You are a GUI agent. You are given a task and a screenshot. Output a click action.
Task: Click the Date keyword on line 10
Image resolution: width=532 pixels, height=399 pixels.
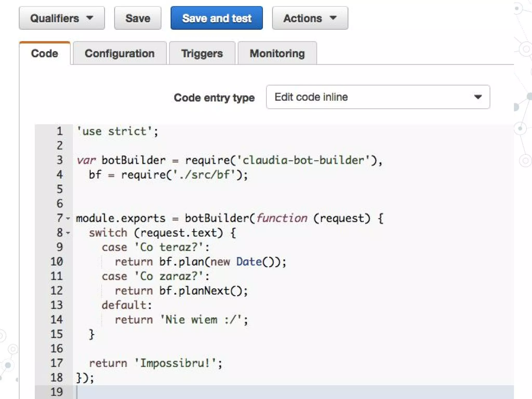249,262
